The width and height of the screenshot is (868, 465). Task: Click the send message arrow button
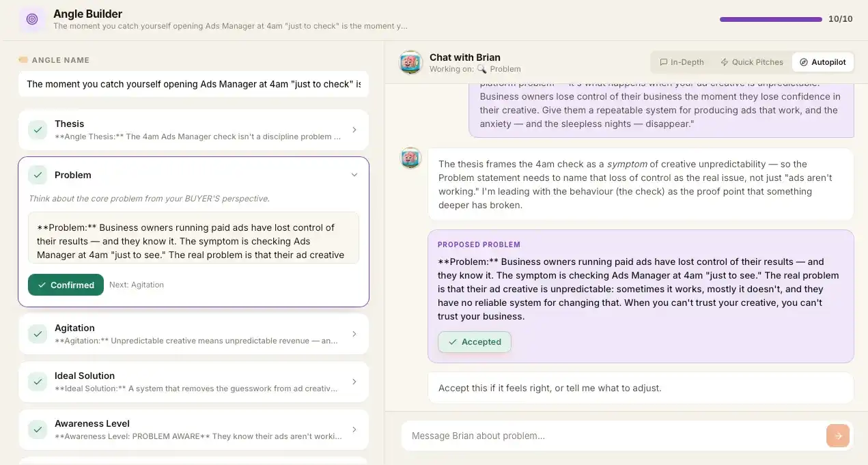pos(838,436)
